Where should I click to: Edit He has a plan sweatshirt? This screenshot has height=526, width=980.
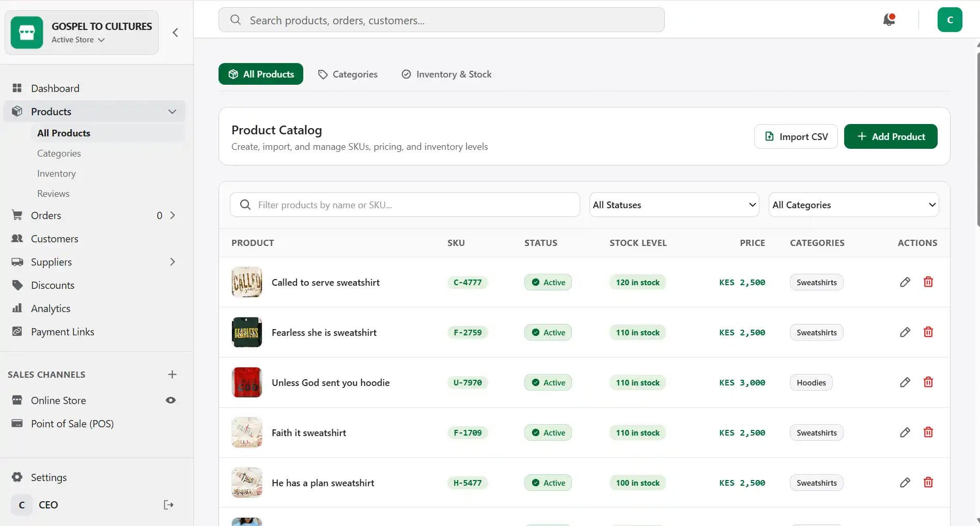click(x=905, y=483)
